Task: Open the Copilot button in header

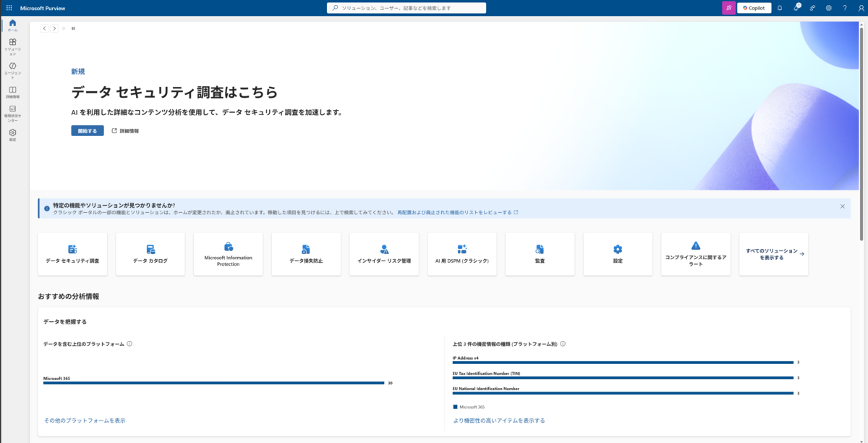Action: click(754, 8)
